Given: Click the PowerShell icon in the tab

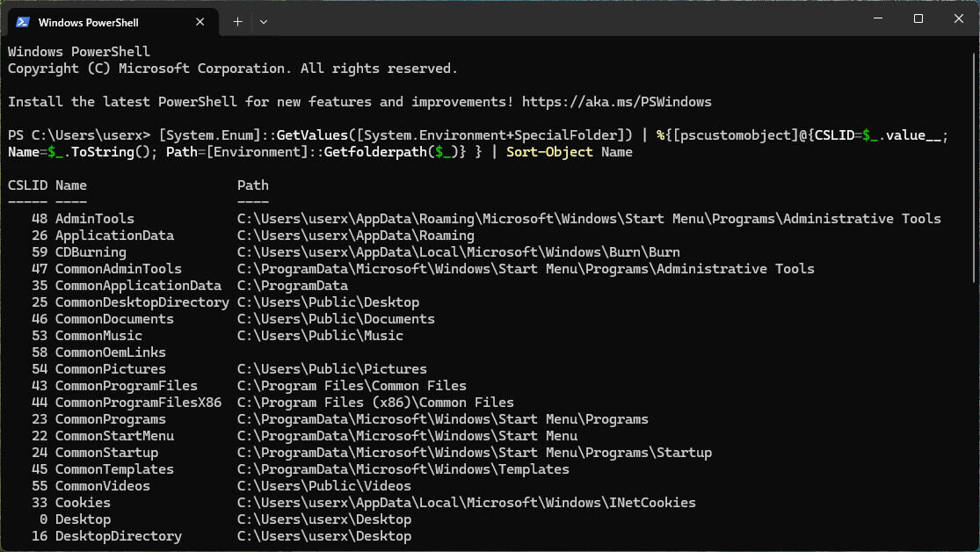Looking at the screenshot, I should pyautogui.click(x=23, y=22).
